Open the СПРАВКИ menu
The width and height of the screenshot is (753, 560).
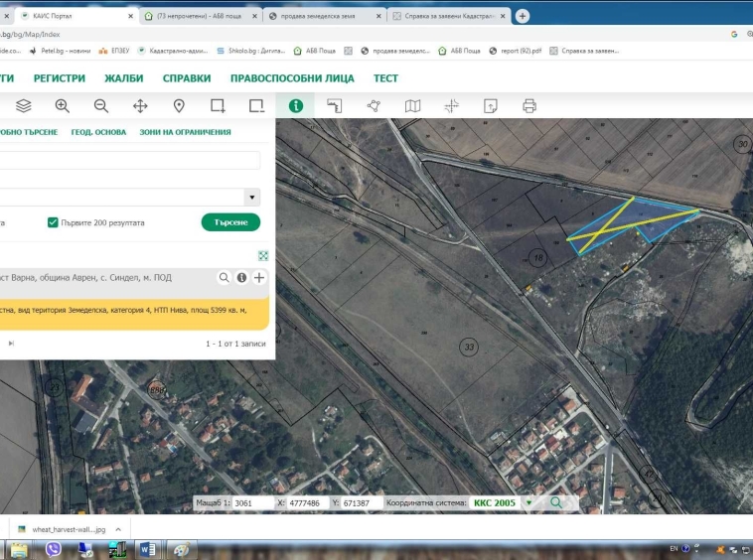coord(187,78)
